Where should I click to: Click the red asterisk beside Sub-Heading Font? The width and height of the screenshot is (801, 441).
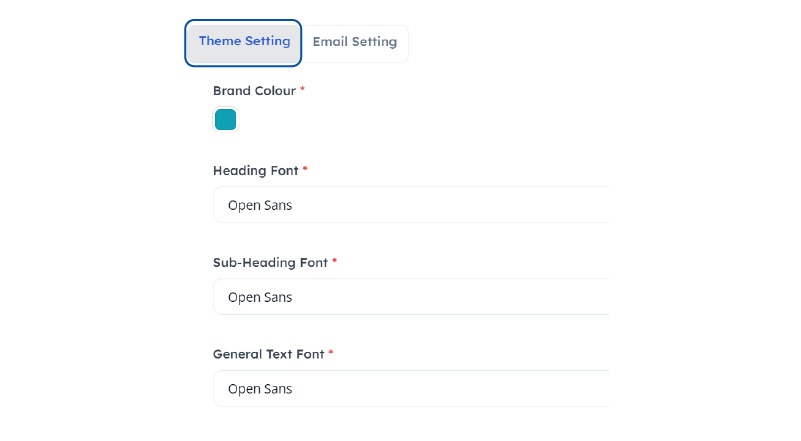(335, 262)
